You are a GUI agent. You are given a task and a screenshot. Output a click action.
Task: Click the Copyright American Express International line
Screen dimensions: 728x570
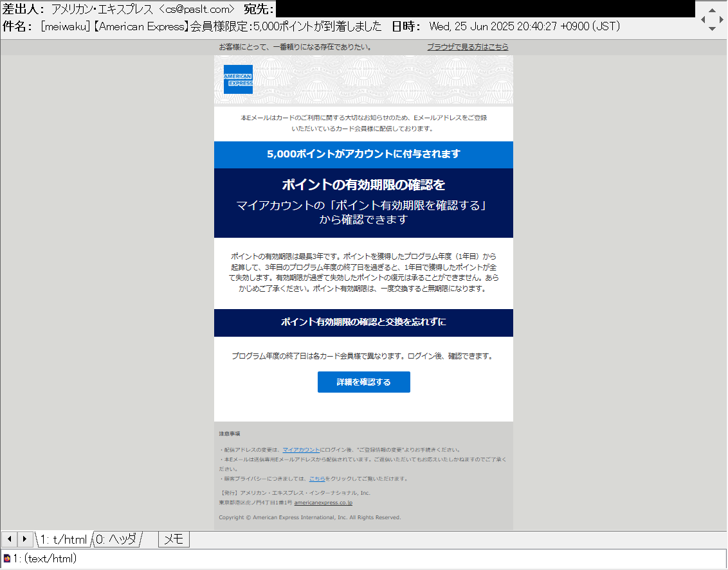(310, 517)
